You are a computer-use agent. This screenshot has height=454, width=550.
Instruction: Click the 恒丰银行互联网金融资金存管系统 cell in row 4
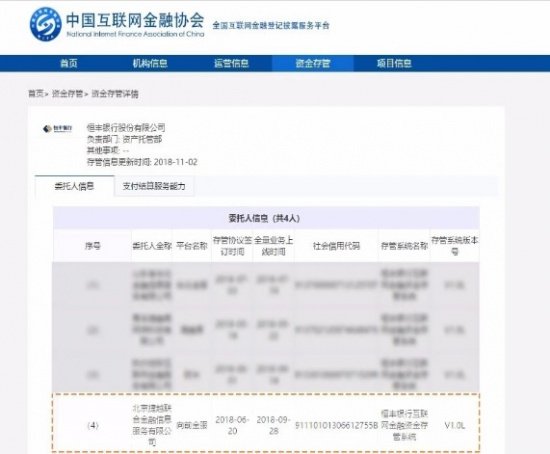coord(404,425)
